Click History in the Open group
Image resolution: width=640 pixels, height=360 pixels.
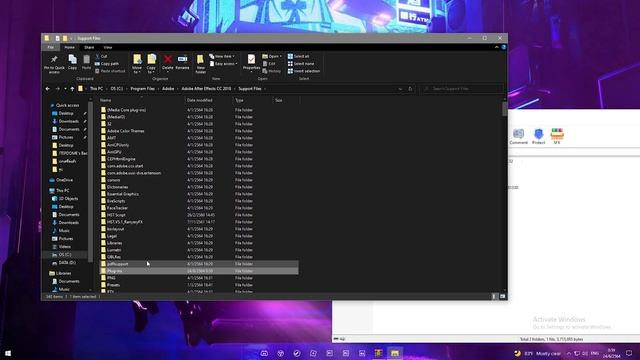click(x=272, y=71)
